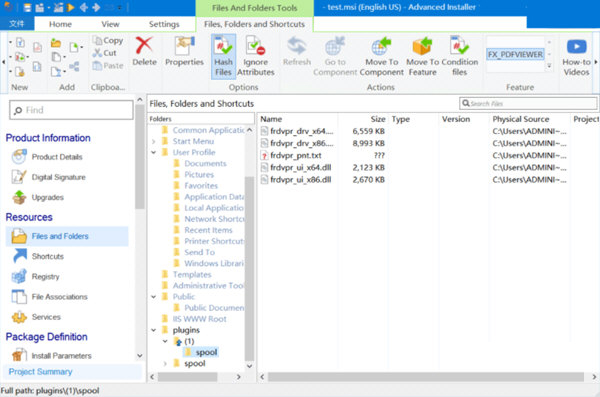This screenshot has height=397, width=600.
Task: Click the file list horizontal scrollbar thumb
Action: [426, 377]
